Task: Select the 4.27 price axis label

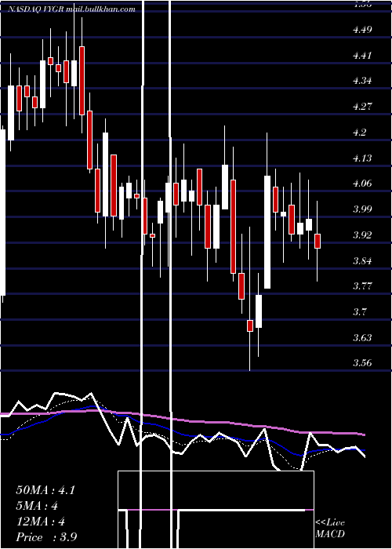Action: point(362,107)
